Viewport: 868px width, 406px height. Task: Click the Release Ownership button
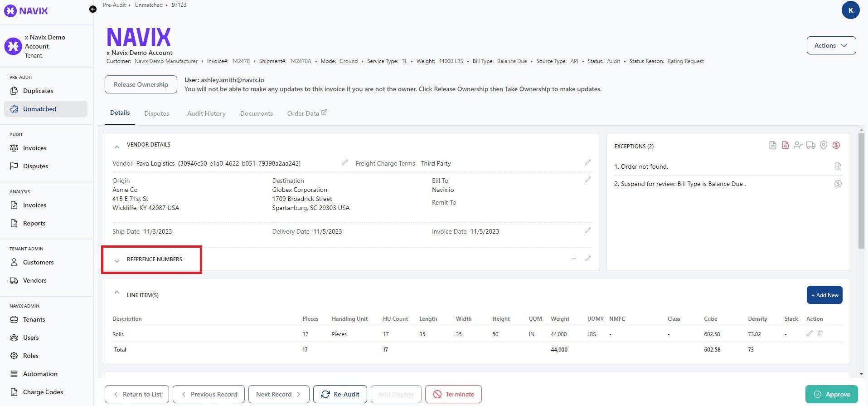tap(141, 84)
